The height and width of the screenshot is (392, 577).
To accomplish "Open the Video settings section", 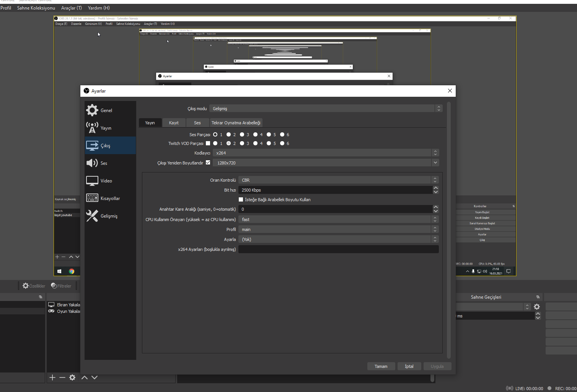I will (x=110, y=181).
